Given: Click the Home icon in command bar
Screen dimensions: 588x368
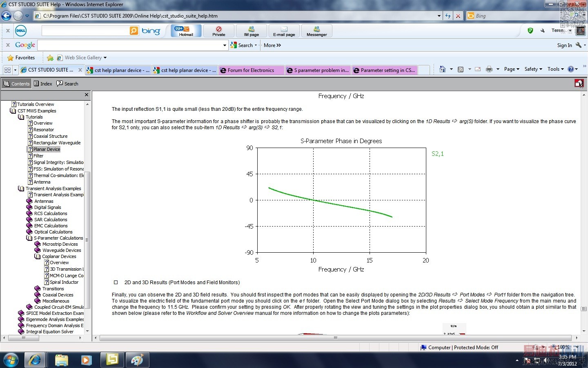Looking at the screenshot, I should click(442, 69).
